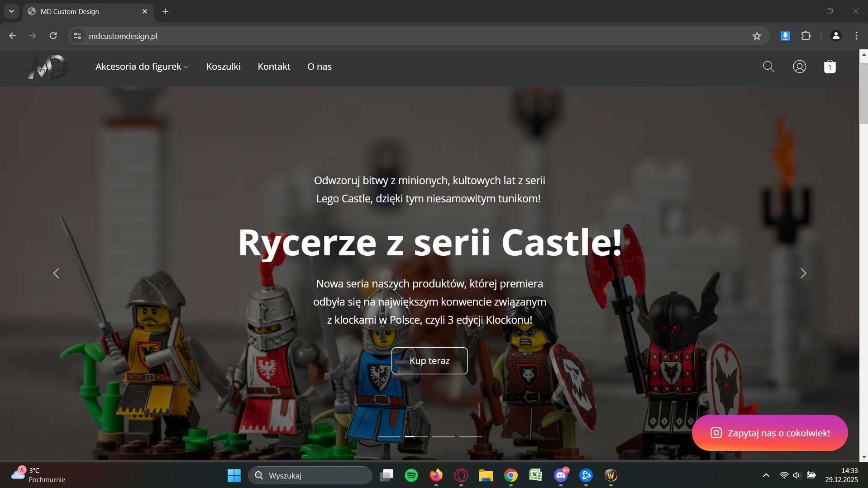Jump to the fourth slide indicator
Image resolution: width=868 pixels, height=488 pixels.
pyautogui.click(x=471, y=436)
